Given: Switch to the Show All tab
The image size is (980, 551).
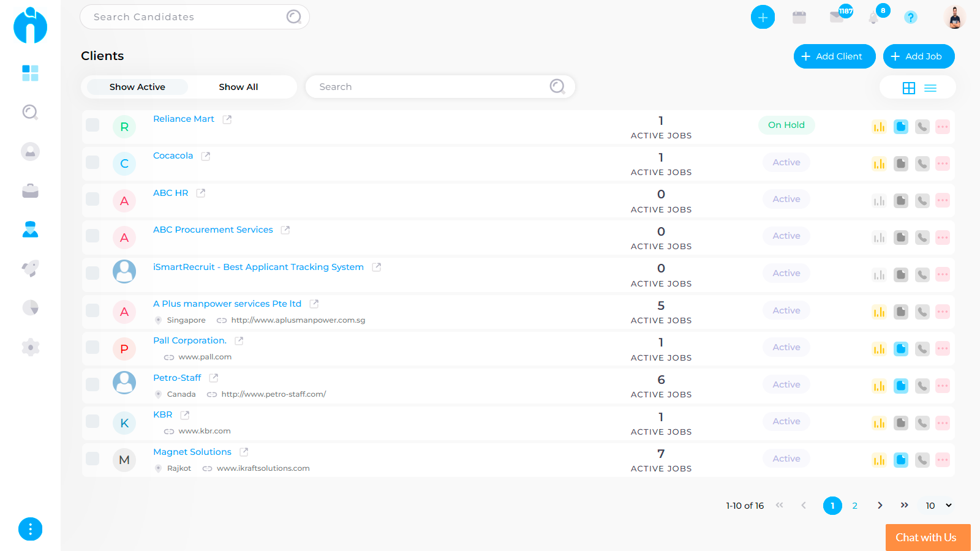Looking at the screenshot, I should coord(238,87).
